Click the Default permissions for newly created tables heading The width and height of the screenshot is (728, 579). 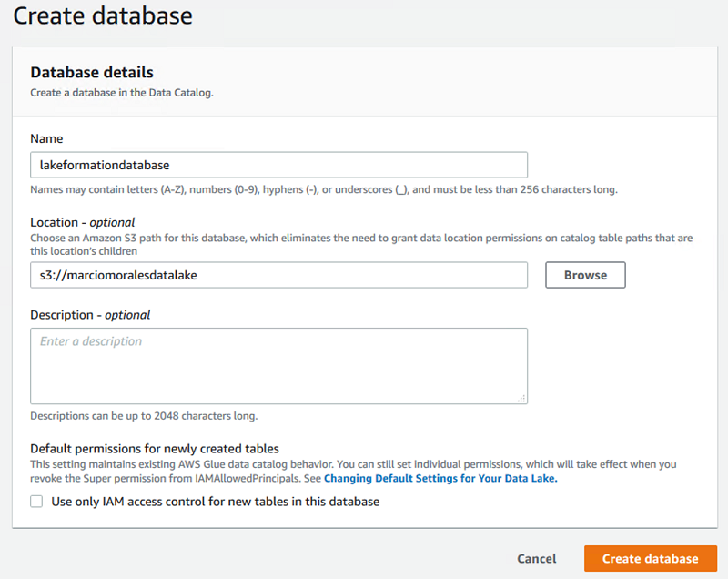[x=155, y=449]
